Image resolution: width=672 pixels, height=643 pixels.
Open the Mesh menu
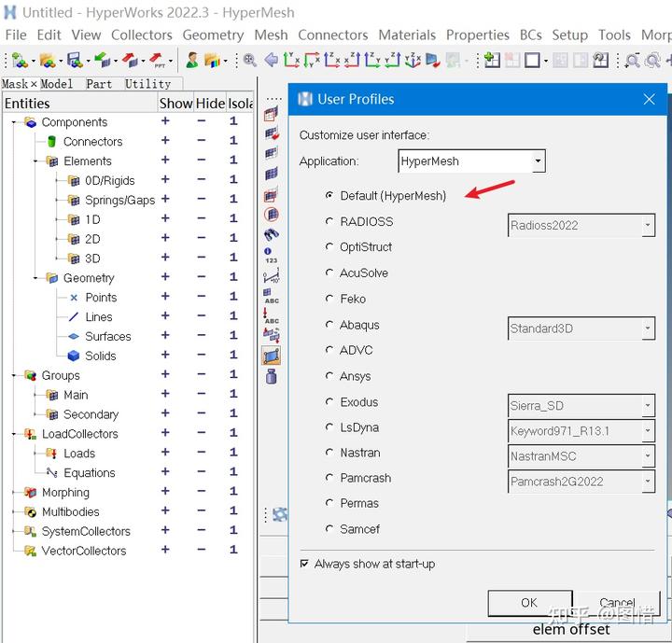[271, 35]
